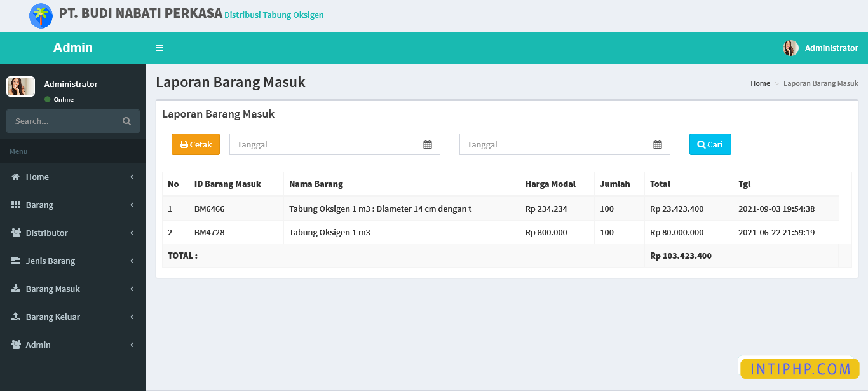Click the Administrator avatar in top bar
This screenshot has height=391, width=868.
pyautogui.click(x=790, y=48)
